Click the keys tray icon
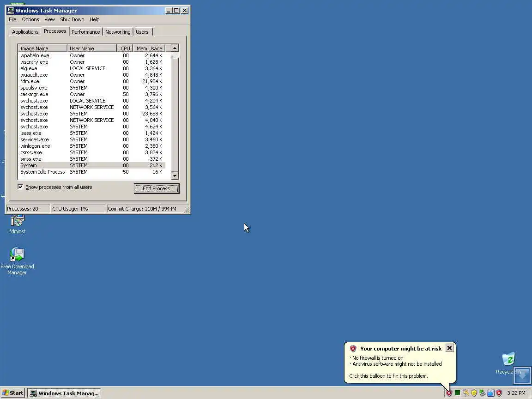This screenshot has height=399, width=532. click(x=466, y=393)
